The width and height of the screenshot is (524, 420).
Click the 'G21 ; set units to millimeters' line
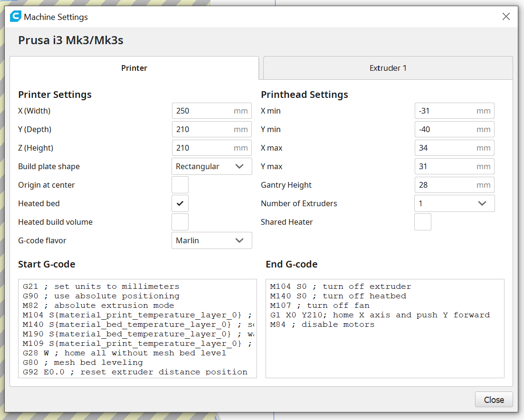(101, 286)
